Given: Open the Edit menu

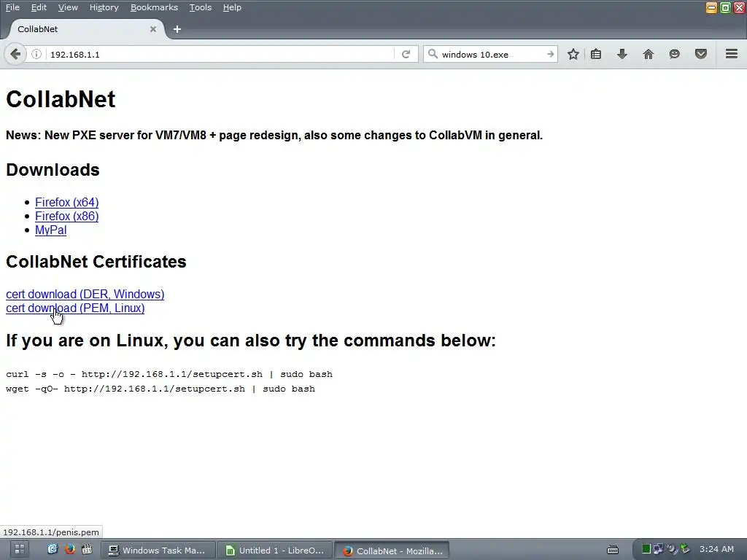Looking at the screenshot, I should click(39, 7).
